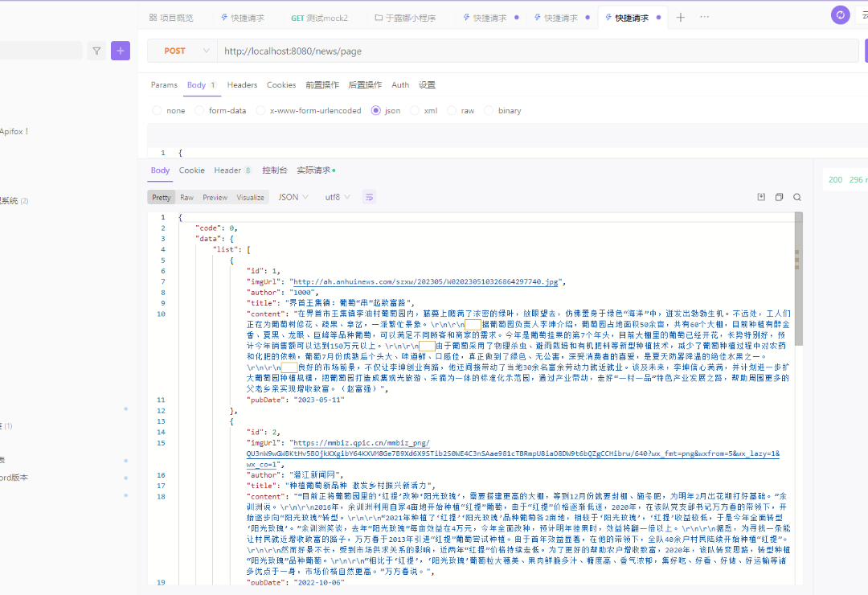Image resolution: width=868 pixels, height=595 pixels.
Task: Open the GET 测试mock2 tab
Action: click(x=319, y=18)
